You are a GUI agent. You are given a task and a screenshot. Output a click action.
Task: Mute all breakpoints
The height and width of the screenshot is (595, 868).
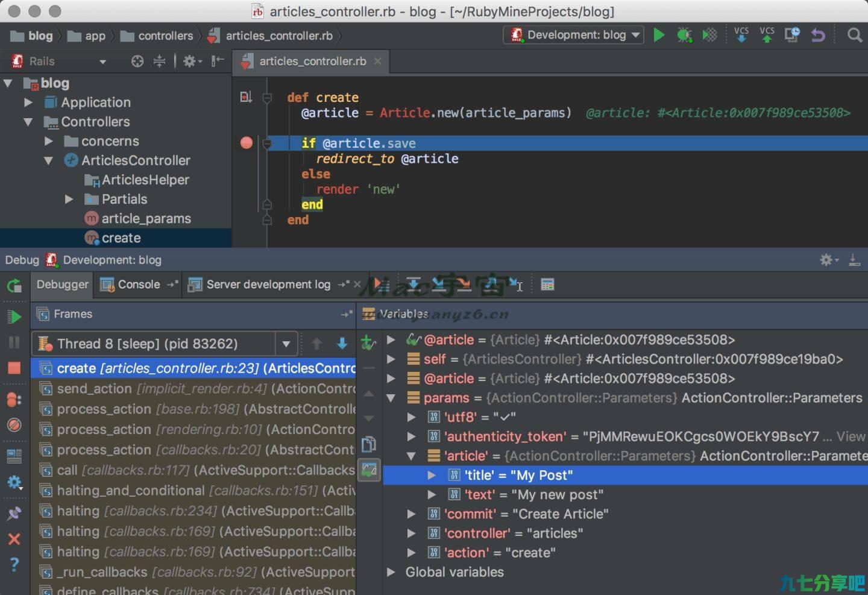[14, 425]
